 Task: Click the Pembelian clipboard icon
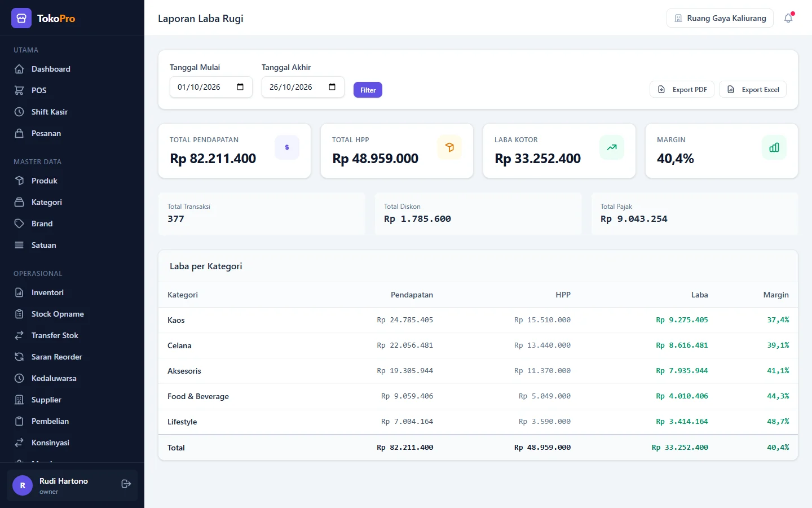coord(19,421)
